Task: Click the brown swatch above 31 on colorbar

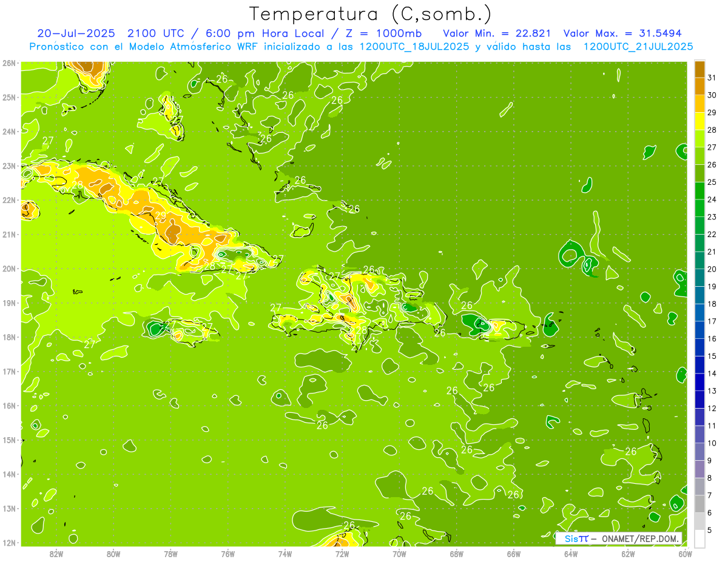Action: [699, 70]
